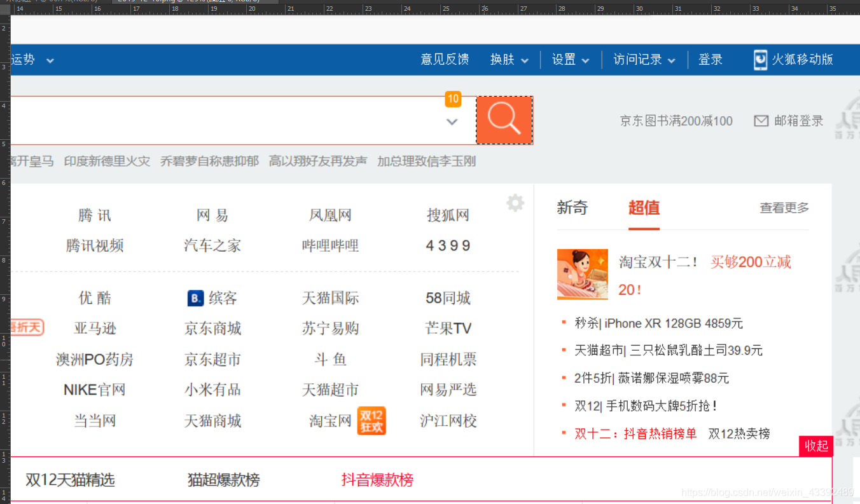Open the 亚马逊 link
Viewport: 860px width, 504px height.
click(95, 329)
